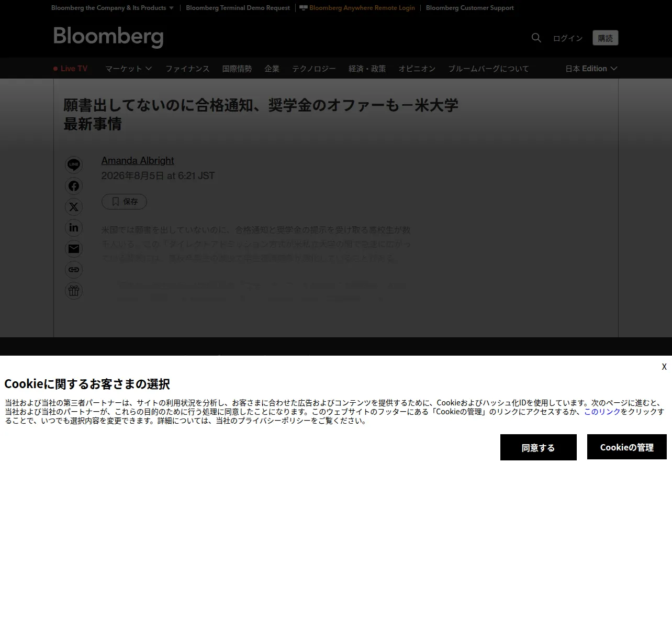Viewport: 672px width, 639px height.
Task: Go to ファイナンス section
Action: pos(187,69)
